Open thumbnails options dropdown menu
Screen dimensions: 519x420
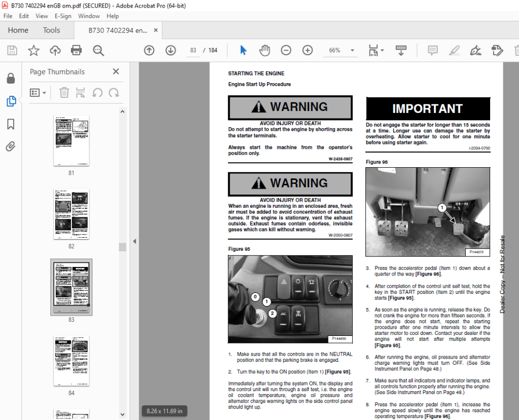click(x=38, y=93)
